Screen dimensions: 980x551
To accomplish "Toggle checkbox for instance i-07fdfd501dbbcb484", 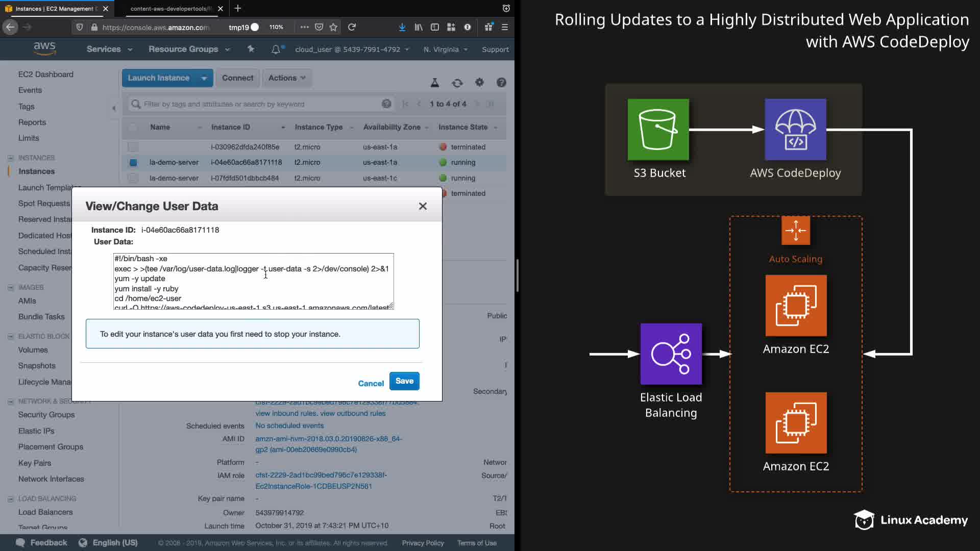I will coord(133,178).
